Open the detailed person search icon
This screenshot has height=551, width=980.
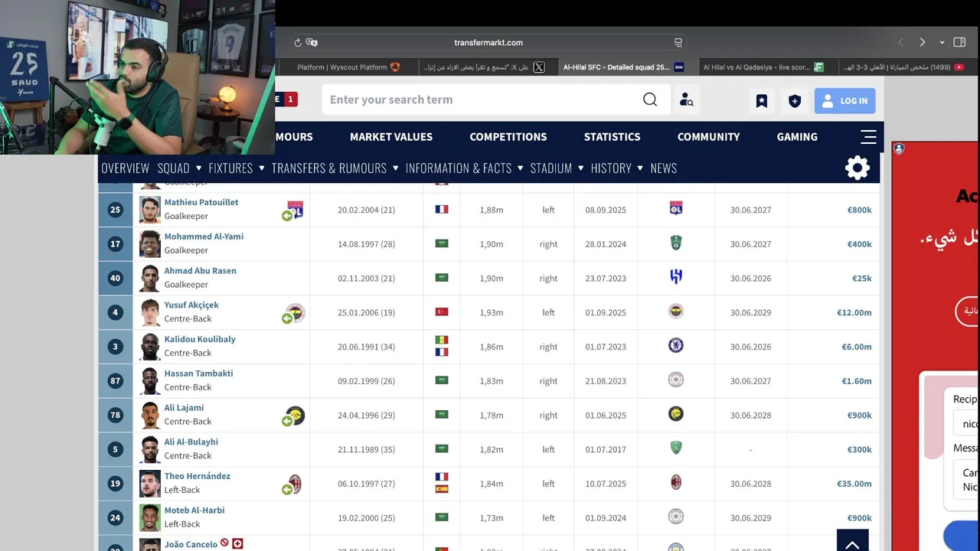(x=686, y=99)
